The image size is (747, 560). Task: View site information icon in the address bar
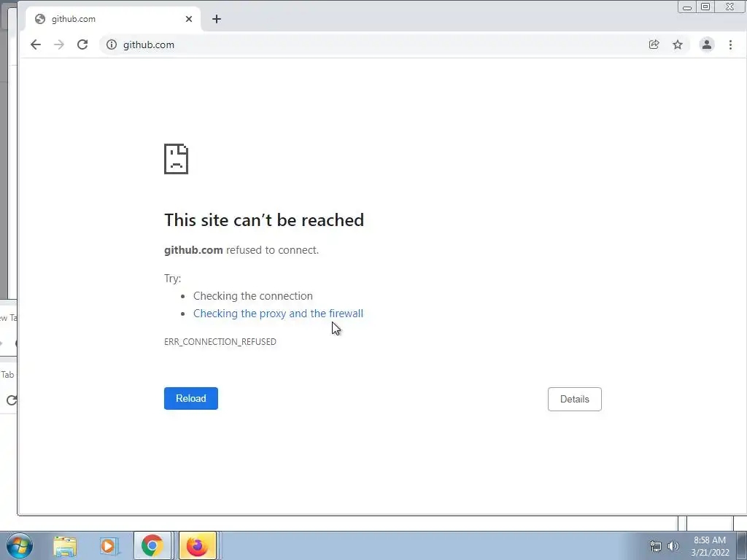pyautogui.click(x=112, y=44)
